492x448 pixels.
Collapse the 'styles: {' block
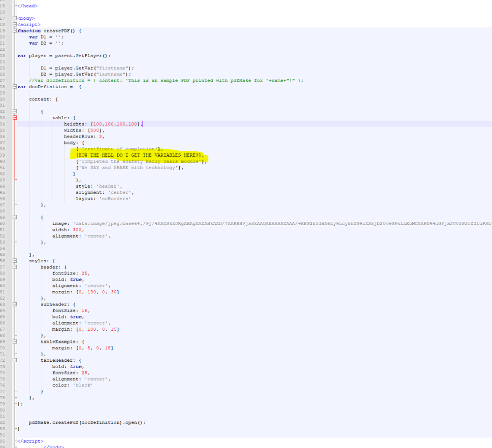(x=14, y=261)
